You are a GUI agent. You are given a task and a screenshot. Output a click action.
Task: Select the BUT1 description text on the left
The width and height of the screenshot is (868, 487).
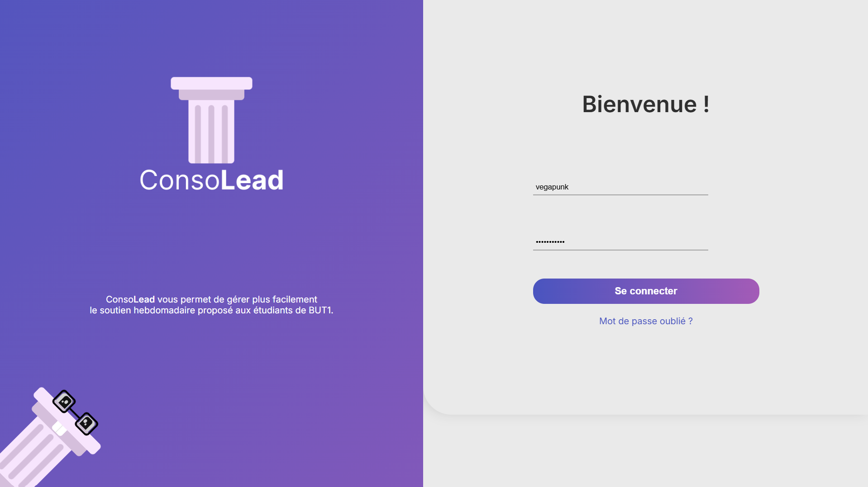[x=211, y=305]
